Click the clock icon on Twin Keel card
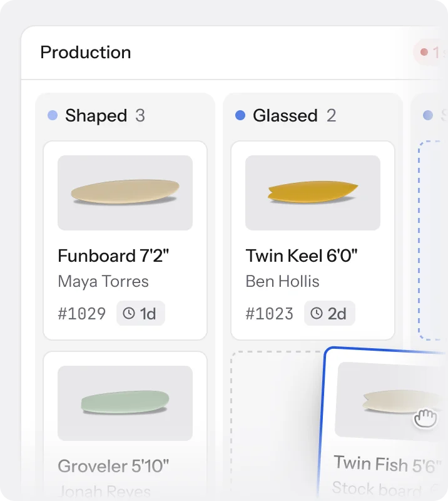The width and height of the screenshot is (448, 501). (317, 313)
